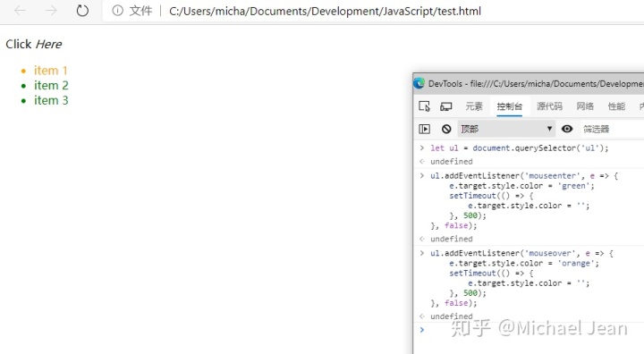644x354 pixels.
Task: Click the 筛选器 filter input
Action: pyautogui.click(x=612, y=129)
